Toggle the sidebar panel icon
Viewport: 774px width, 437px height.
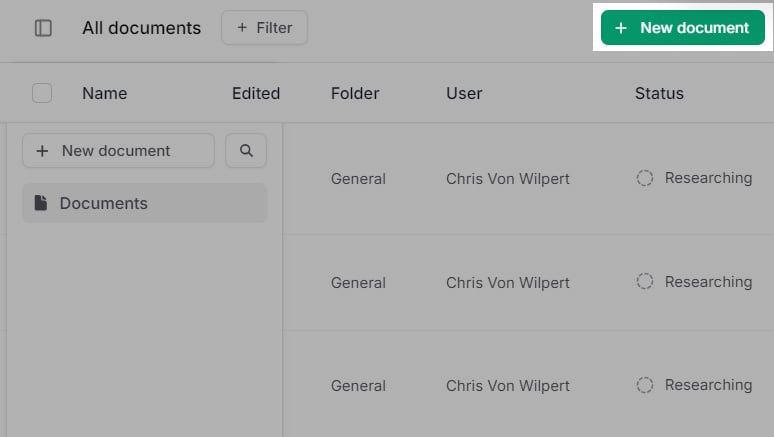(x=43, y=28)
